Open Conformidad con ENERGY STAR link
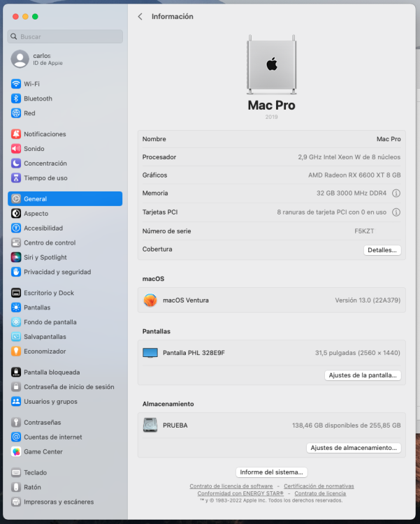The image size is (420, 524). click(x=240, y=493)
